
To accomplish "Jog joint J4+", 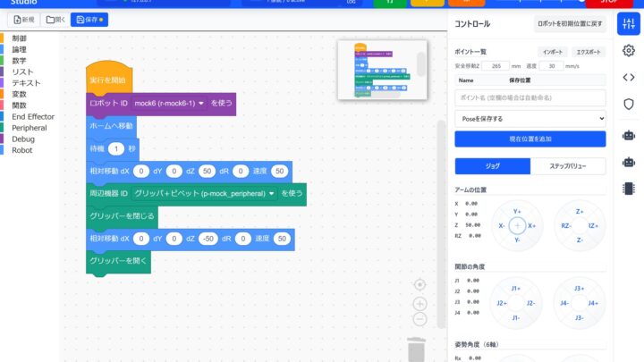I will click(x=593, y=303).
